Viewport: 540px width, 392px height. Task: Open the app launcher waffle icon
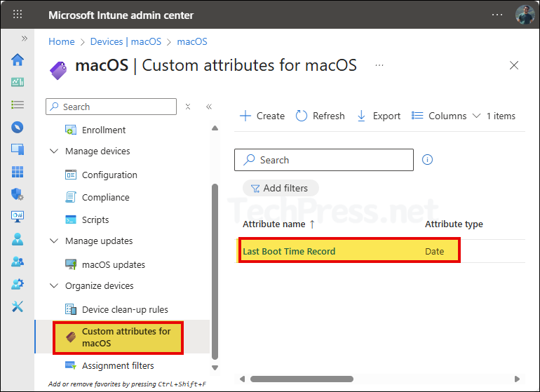[x=18, y=14]
